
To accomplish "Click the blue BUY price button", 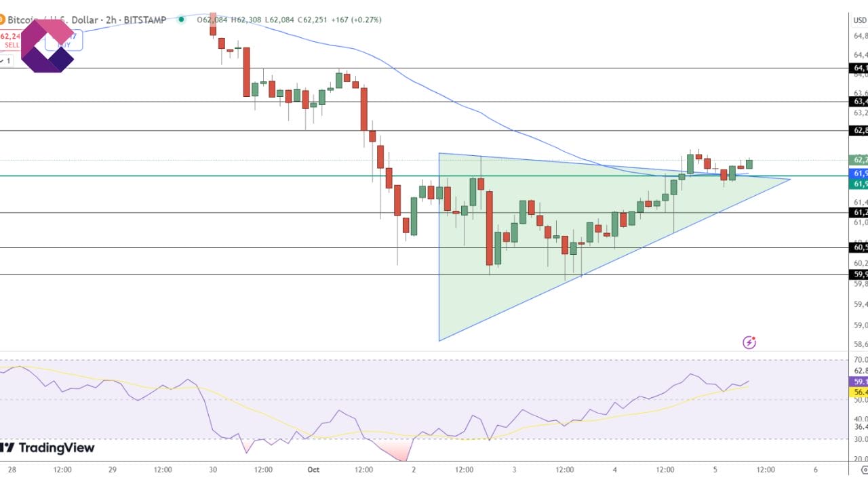I will click(64, 41).
